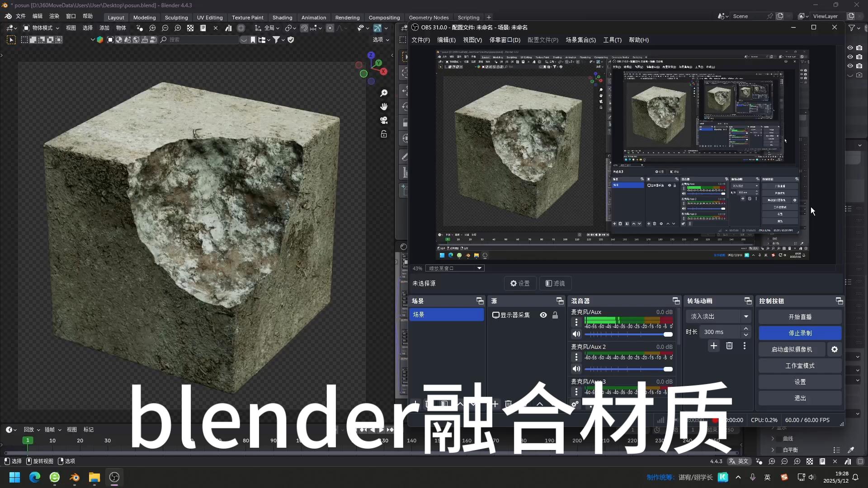Toggle the camera view gizmo icon
Screen dimensions: 868x488
(x=384, y=120)
